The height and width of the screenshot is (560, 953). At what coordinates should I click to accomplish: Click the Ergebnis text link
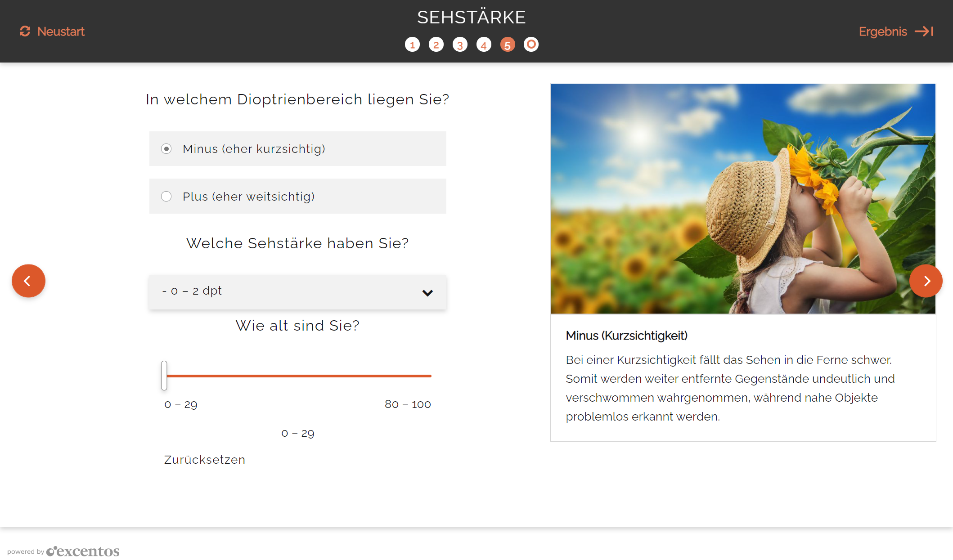(882, 31)
